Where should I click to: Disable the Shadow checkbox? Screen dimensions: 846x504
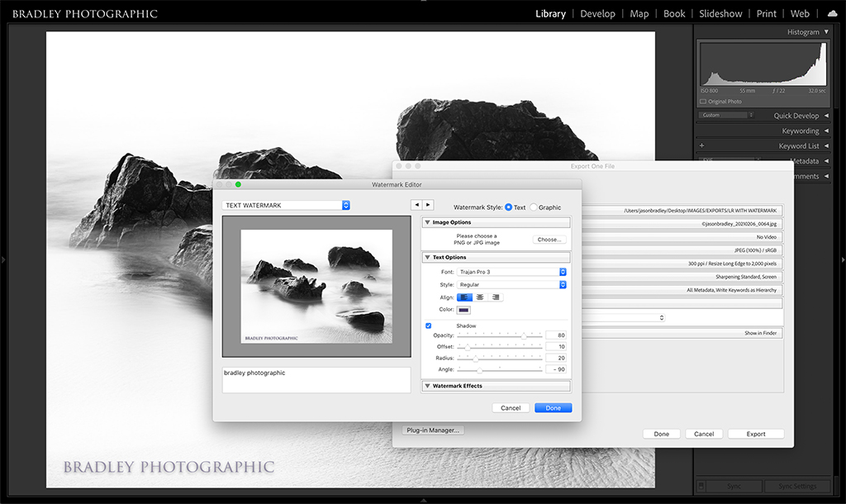[428, 326]
